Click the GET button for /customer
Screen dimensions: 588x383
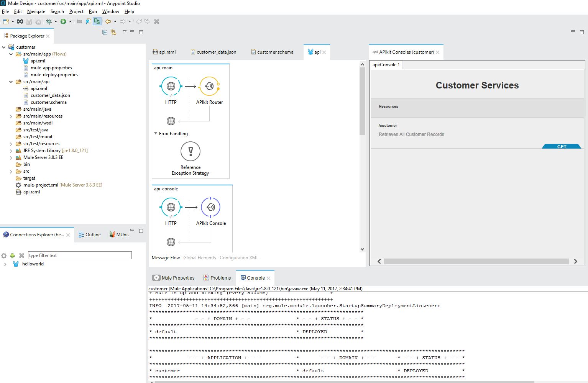tap(562, 147)
